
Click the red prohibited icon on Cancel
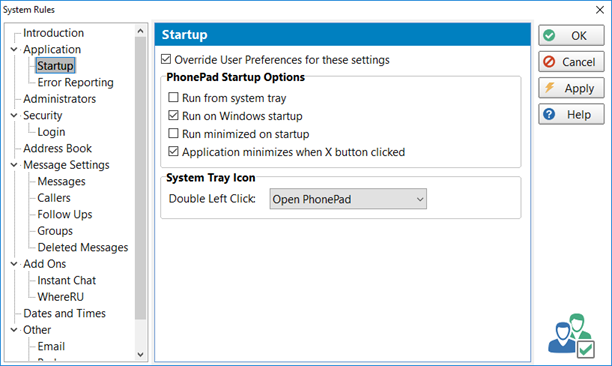pyautogui.click(x=549, y=62)
